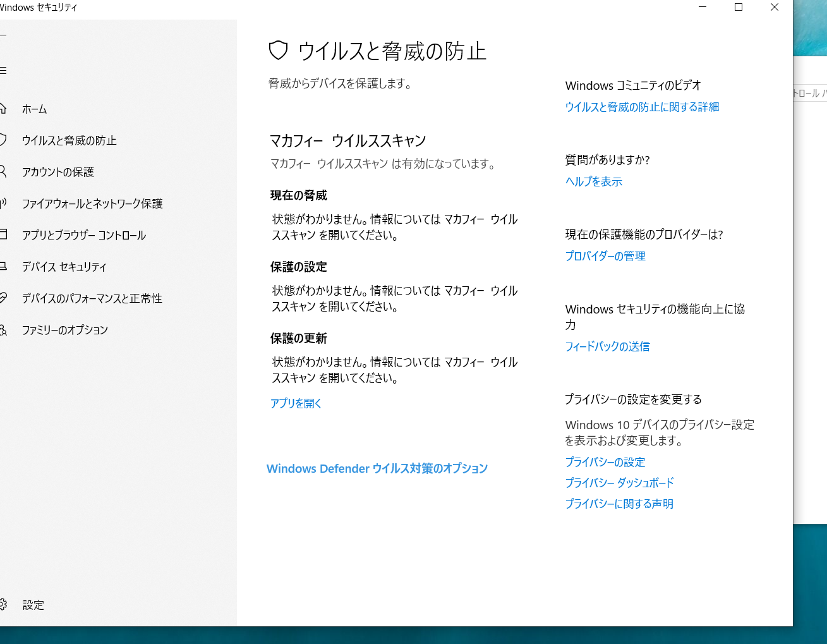Minimize the Windows セキュリティ window
This screenshot has height=644, width=827.
703,8
